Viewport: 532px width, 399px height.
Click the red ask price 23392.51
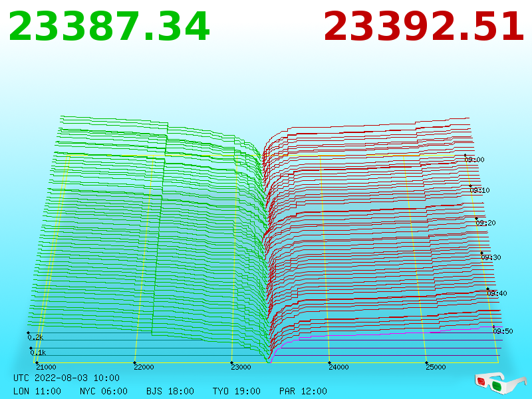pos(424,27)
